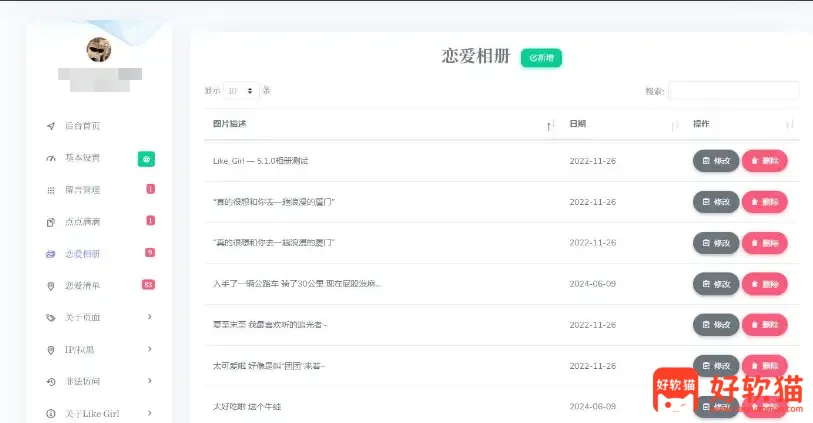Click the date 2024-06-09 in the 牛蛙 row
Image resolution: width=813 pixels, height=423 pixels.
coord(593,407)
